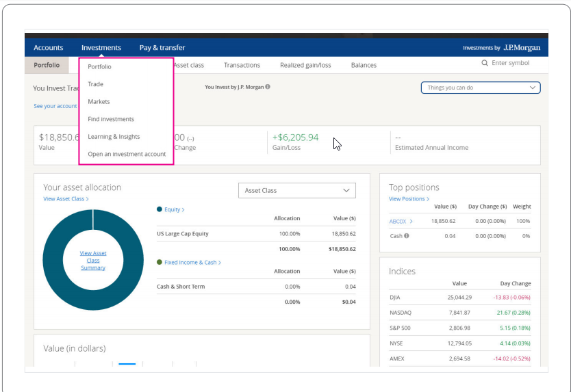Click the $18,850.62 total equity value
571x392 pixels.
(x=342, y=249)
